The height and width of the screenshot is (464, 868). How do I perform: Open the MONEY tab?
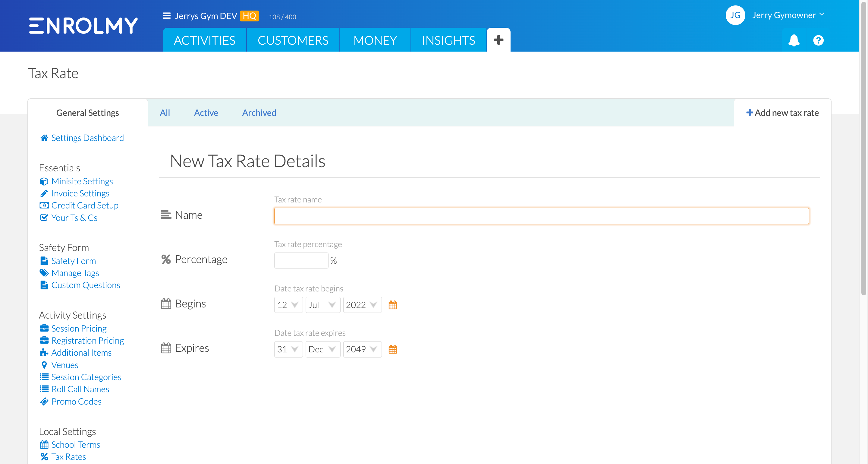click(x=375, y=40)
